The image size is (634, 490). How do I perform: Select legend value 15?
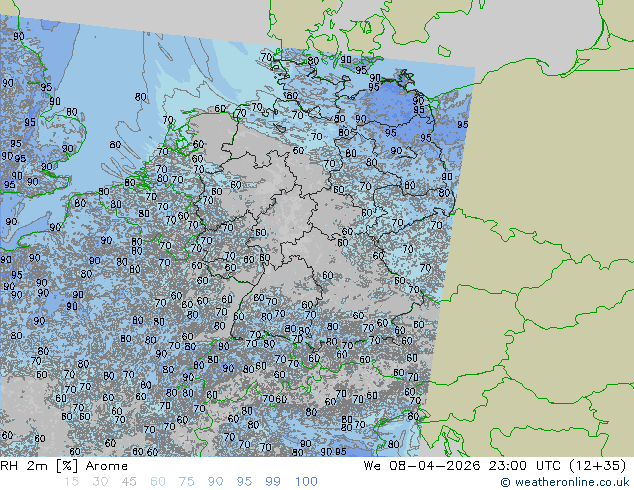pos(71,482)
